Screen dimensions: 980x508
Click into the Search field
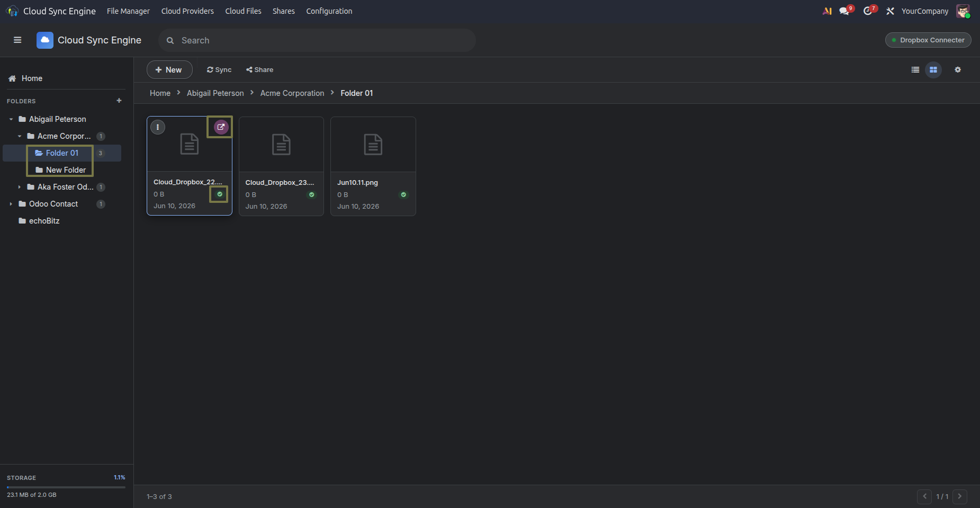(317, 40)
